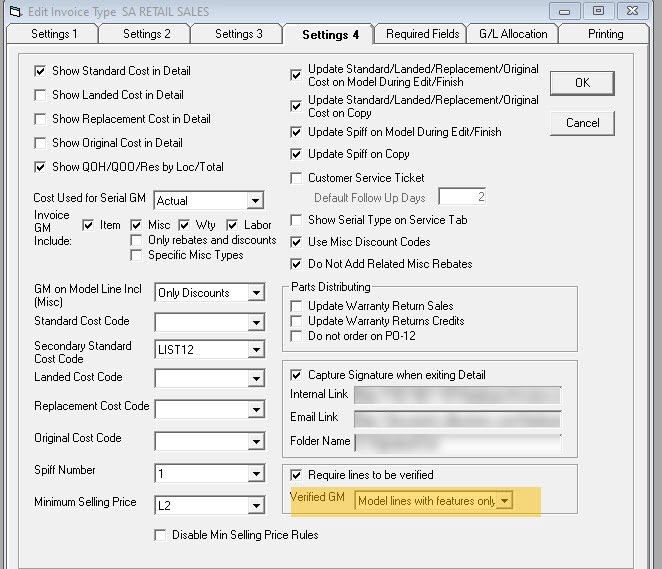Open the Original Cost Code dropdown
Viewport: 662px width, 569px height.
click(x=256, y=442)
